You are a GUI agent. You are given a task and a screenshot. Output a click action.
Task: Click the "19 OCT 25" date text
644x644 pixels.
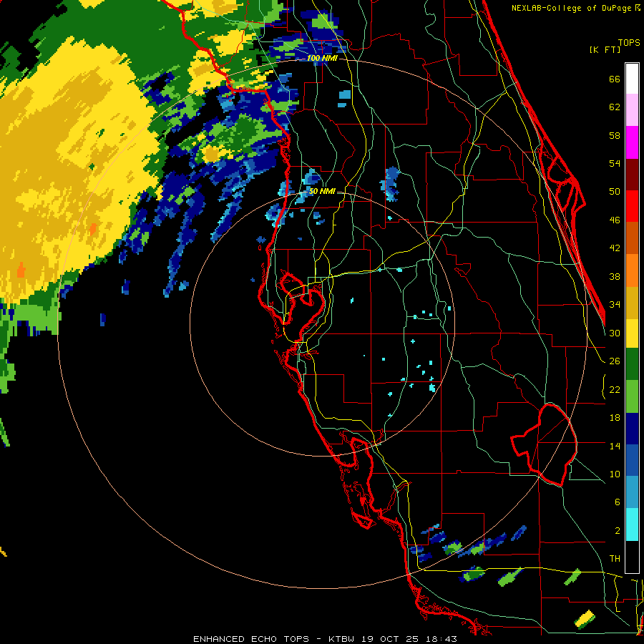(390, 639)
